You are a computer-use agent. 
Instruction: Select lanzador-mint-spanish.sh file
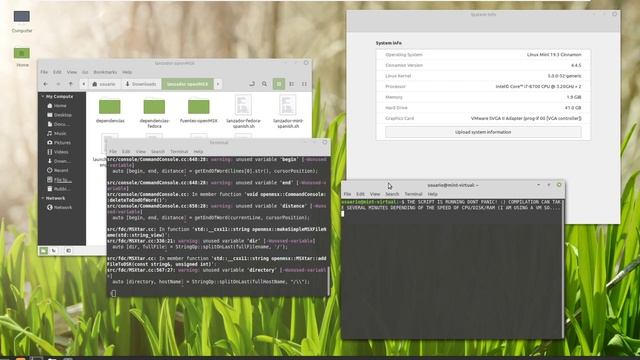(x=288, y=111)
